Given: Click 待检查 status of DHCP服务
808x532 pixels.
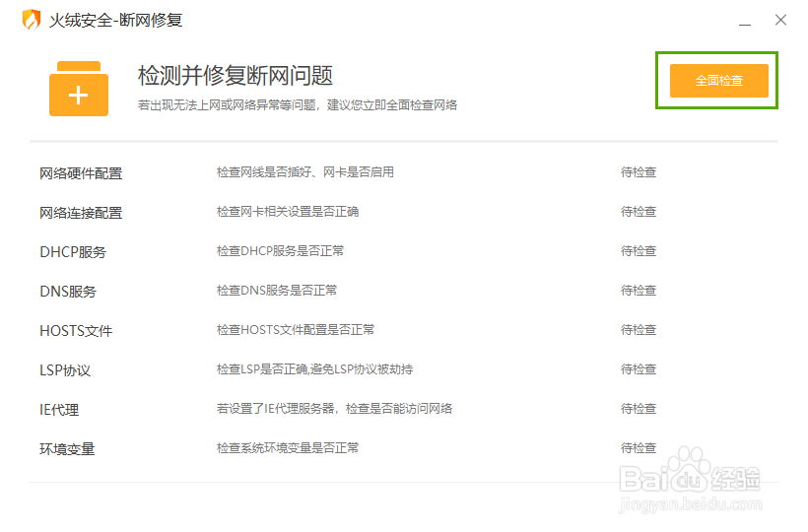Looking at the screenshot, I should pyautogui.click(x=639, y=251).
